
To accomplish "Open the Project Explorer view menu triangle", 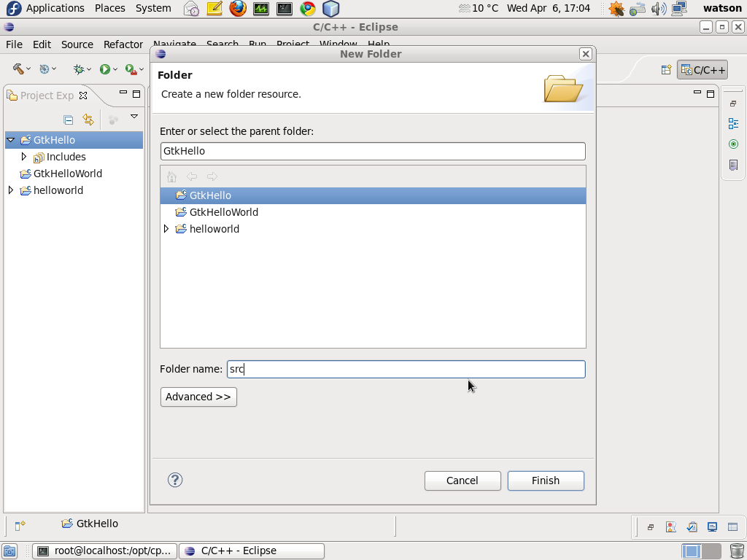I will [134, 117].
